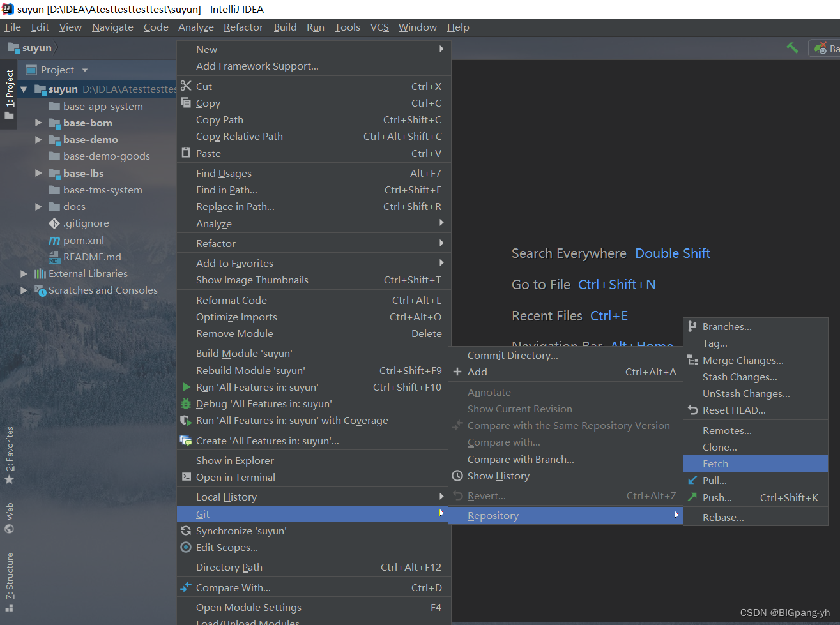Select Reformat Code entry
The image size is (840, 625).
314,300
